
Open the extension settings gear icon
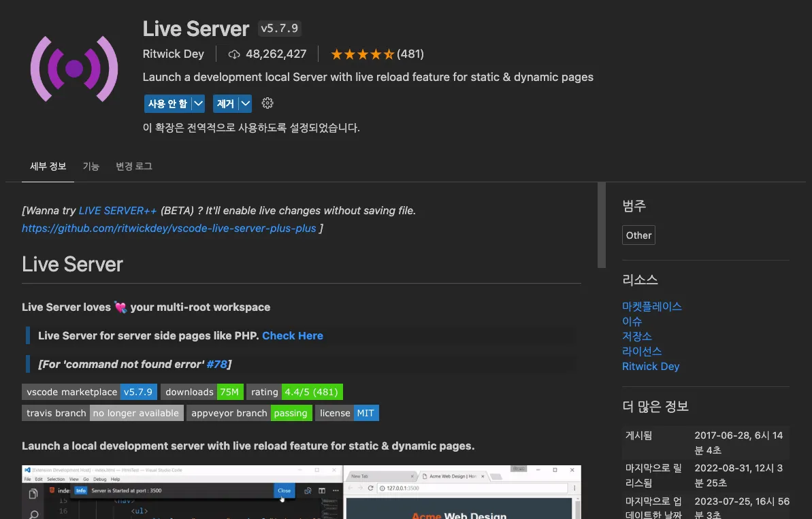pos(267,103)
